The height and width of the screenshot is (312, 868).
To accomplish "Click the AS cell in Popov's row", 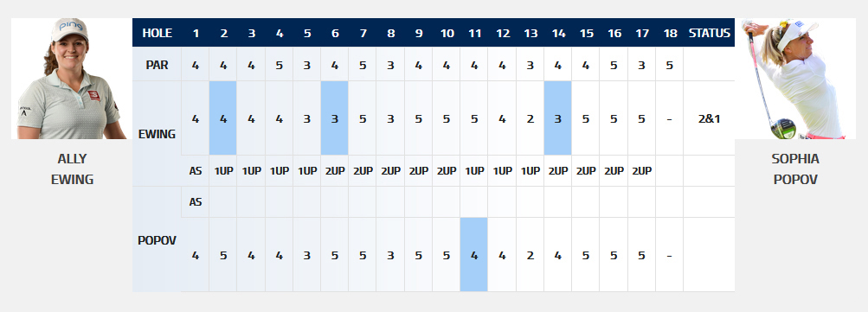I will click(196, 202).
